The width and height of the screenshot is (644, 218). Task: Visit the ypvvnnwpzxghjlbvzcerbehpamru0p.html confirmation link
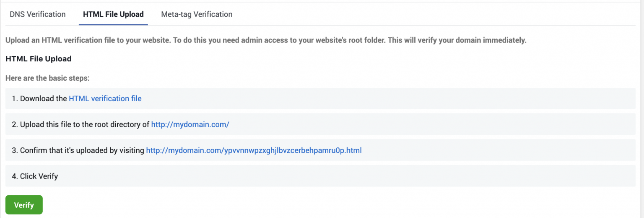point(254,150)
